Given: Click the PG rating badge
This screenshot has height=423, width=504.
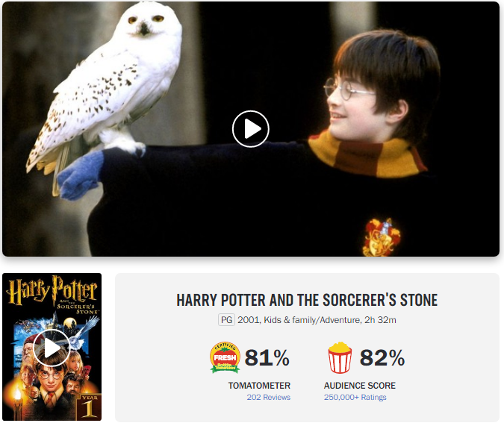Looking at the screenshot, I should point(226,320).
